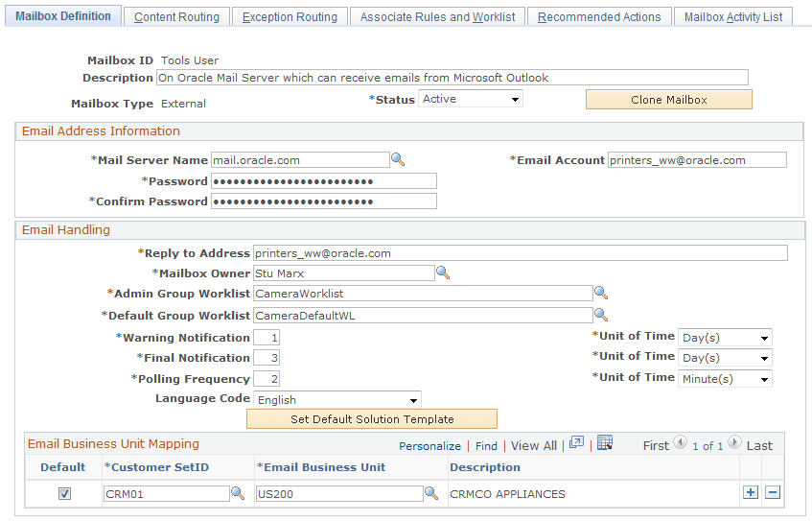The height and width of the screenshot is (521, 812).
Task: Open Admin Group Worklist lookup icon
Action: (x=601, y=293)
